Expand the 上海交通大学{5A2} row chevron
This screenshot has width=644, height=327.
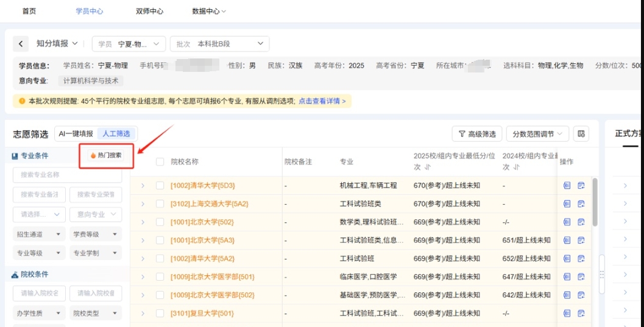[143, 204]
